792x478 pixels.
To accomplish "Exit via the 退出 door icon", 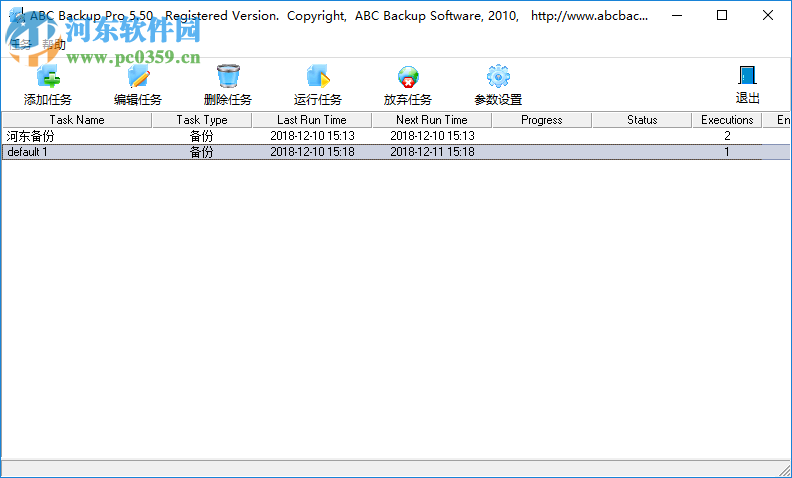I will 748,76.
